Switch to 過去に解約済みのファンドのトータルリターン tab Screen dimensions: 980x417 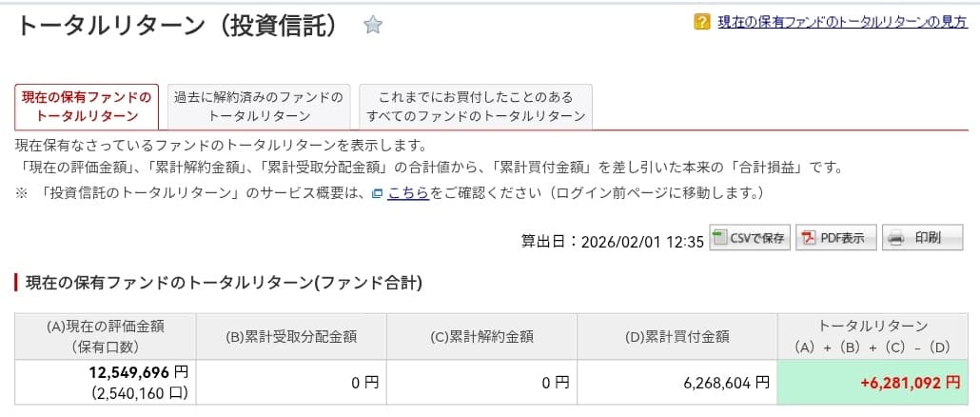pyautogui.click(x=259, y=107)
